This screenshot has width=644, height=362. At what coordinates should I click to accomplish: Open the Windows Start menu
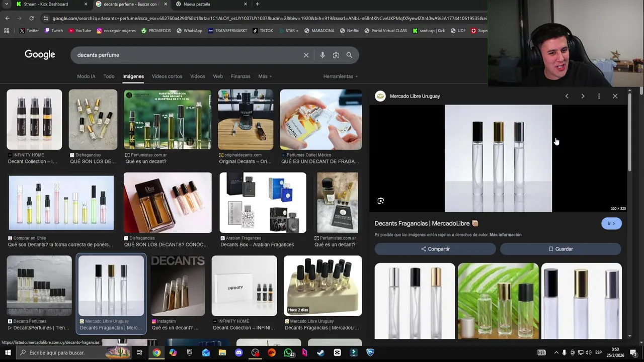(8, 352)
